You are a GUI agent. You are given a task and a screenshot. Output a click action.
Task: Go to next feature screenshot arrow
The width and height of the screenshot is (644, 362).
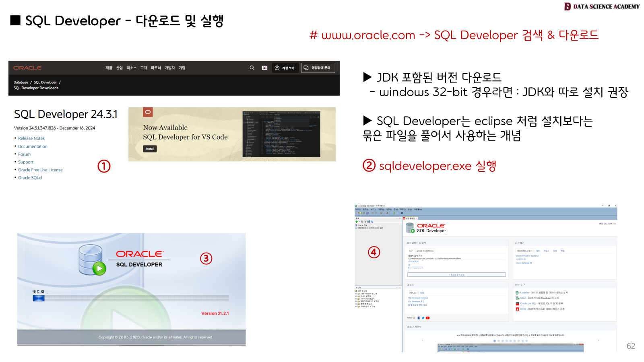599,340
